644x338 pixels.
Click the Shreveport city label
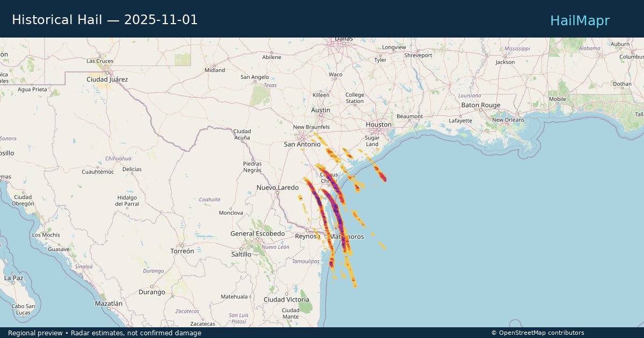coord(418,55)
